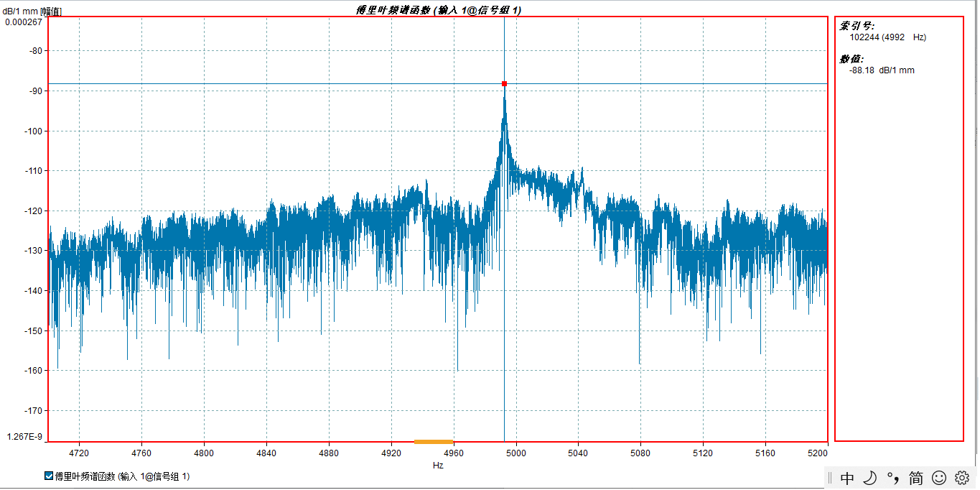Click the orange range bar on X-axis

(434, 441)
